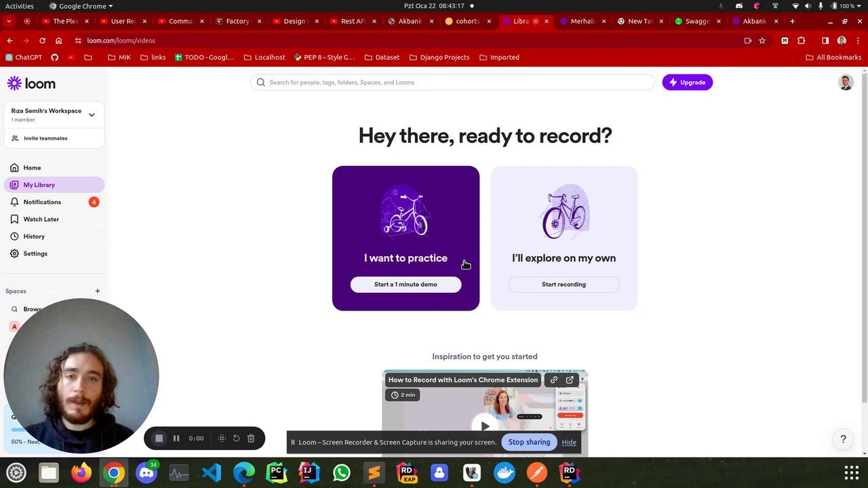The width and height of the screenshot is (868, 488).
Task: Open the GitHub bookmark icon
Action: 54,58
